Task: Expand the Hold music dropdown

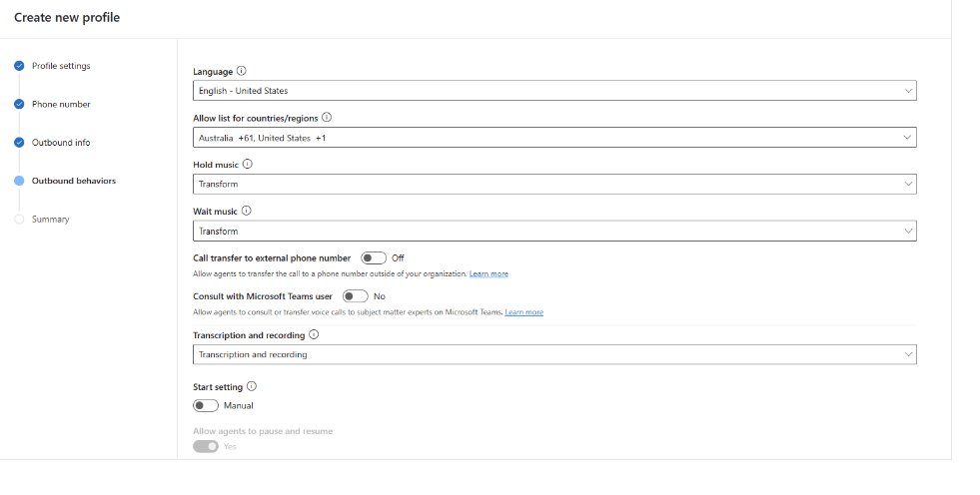Action: tap(554, 184)
